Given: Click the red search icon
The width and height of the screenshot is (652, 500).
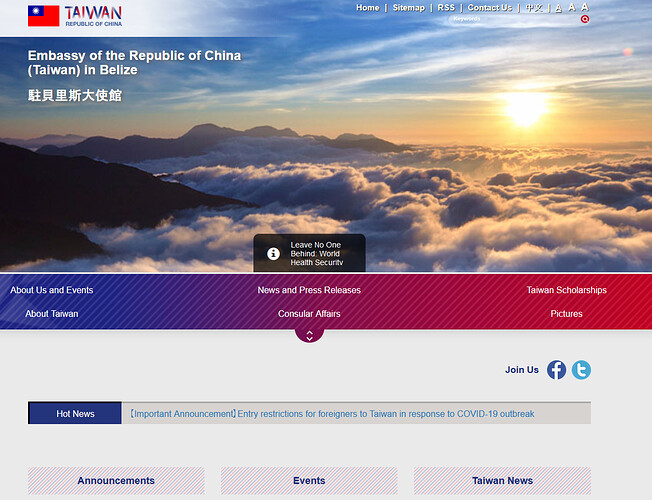Looking at the screenshot, I should click(585, 19).
